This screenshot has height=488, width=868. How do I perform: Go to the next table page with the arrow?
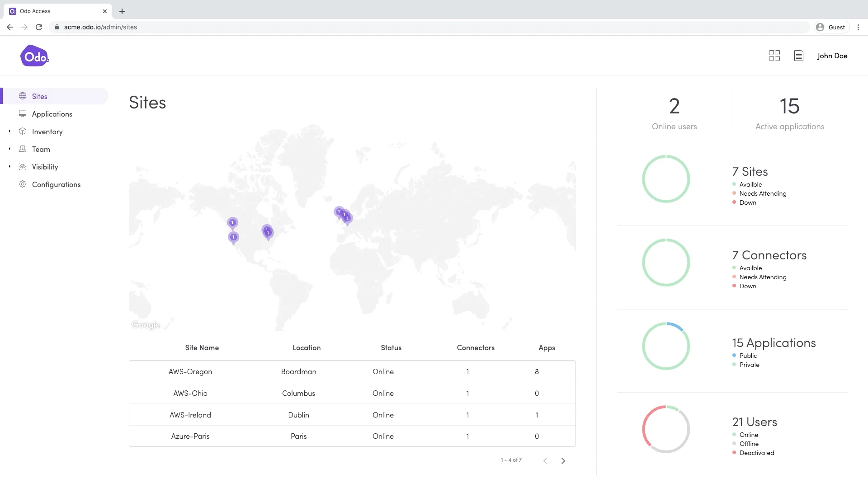click(563, 460)
